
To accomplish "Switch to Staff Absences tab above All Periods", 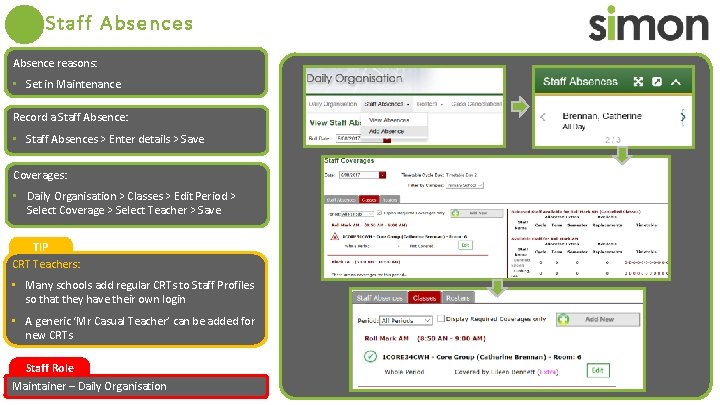I will (379, 298).
